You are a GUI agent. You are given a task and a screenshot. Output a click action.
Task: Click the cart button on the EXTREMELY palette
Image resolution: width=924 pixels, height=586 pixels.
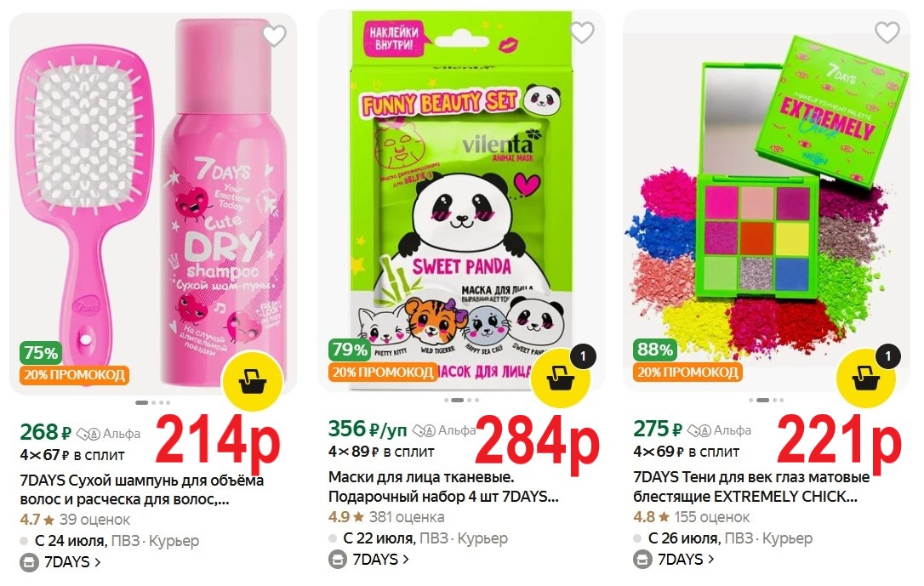[x=867, y=378]
